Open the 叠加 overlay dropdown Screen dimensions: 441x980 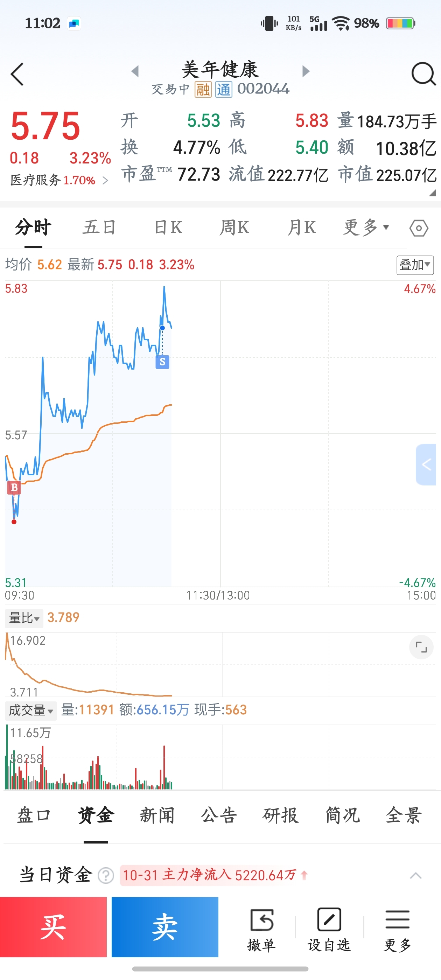[x=415, y=265]
